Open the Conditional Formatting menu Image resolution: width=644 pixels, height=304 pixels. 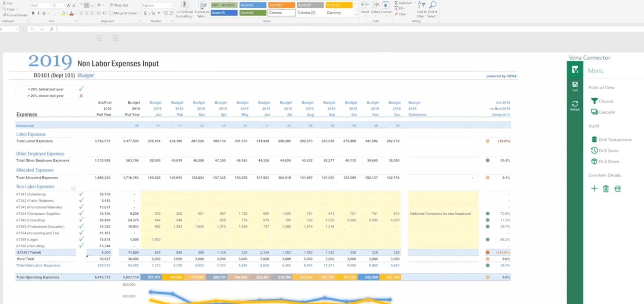[x=185, y=10]
